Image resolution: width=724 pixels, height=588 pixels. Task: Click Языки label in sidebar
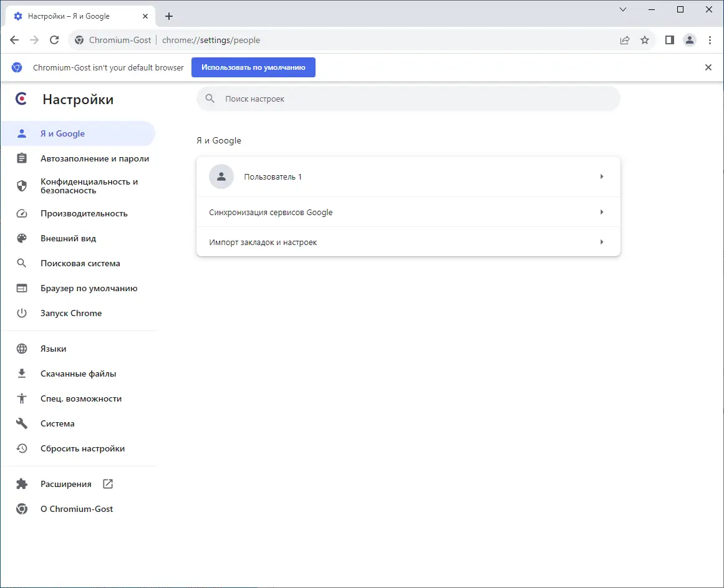pyautogui.click(x=53, y=349)
